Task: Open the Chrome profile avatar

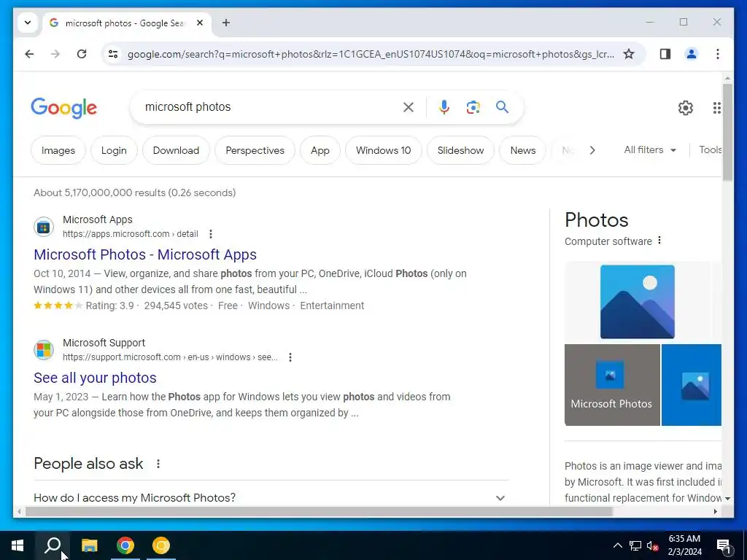Action: 692,54
